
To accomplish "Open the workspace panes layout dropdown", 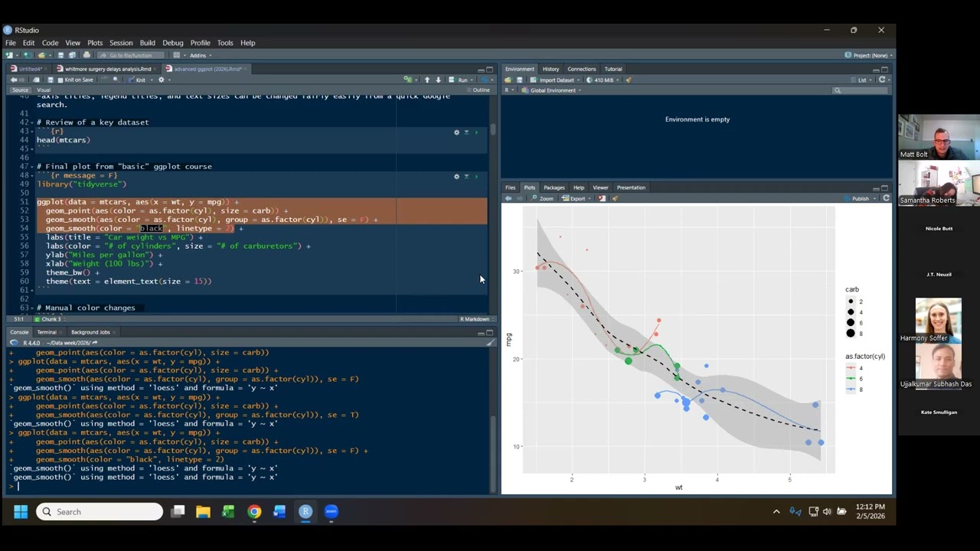I will (x=179, y=55).
